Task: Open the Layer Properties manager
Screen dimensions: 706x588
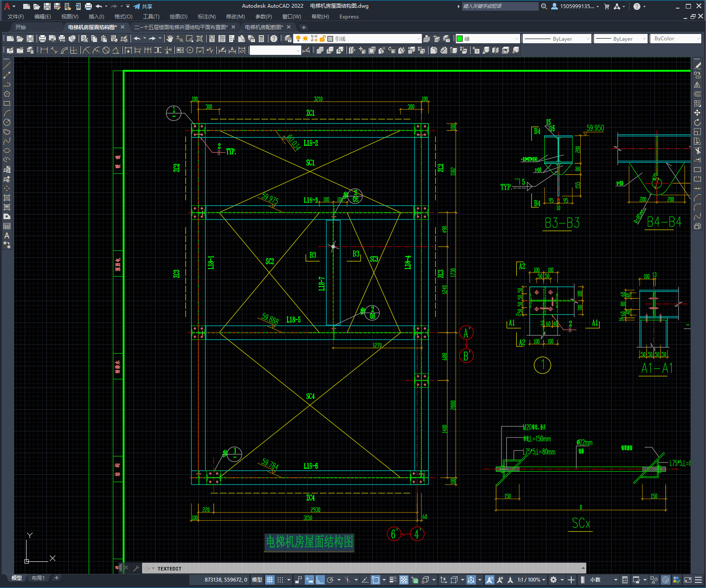Action: [288, 39]
